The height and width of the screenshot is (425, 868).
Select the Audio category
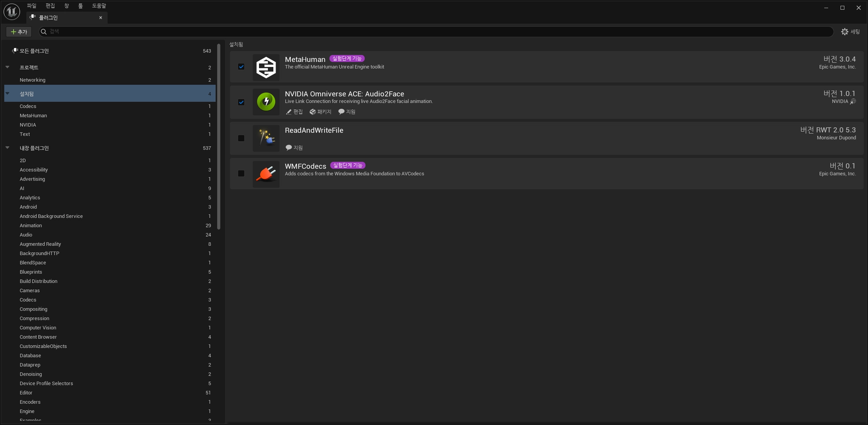coord(110,235)
